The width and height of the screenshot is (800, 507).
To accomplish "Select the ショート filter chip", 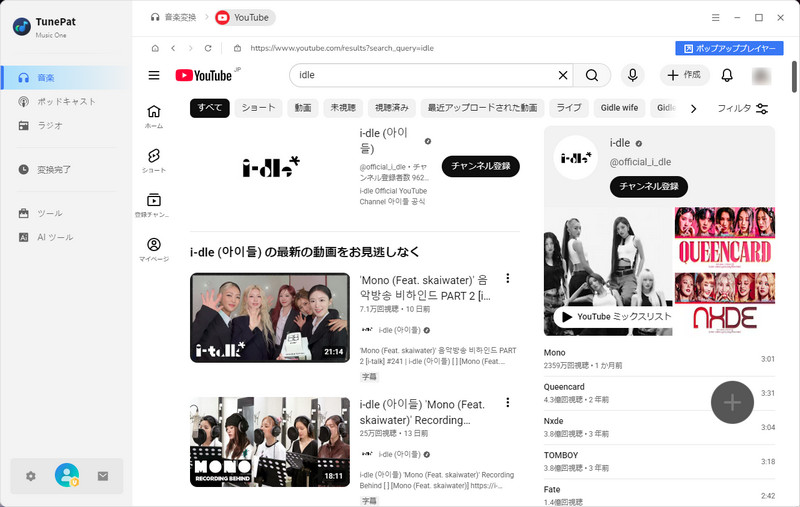I will click(259, 108).
